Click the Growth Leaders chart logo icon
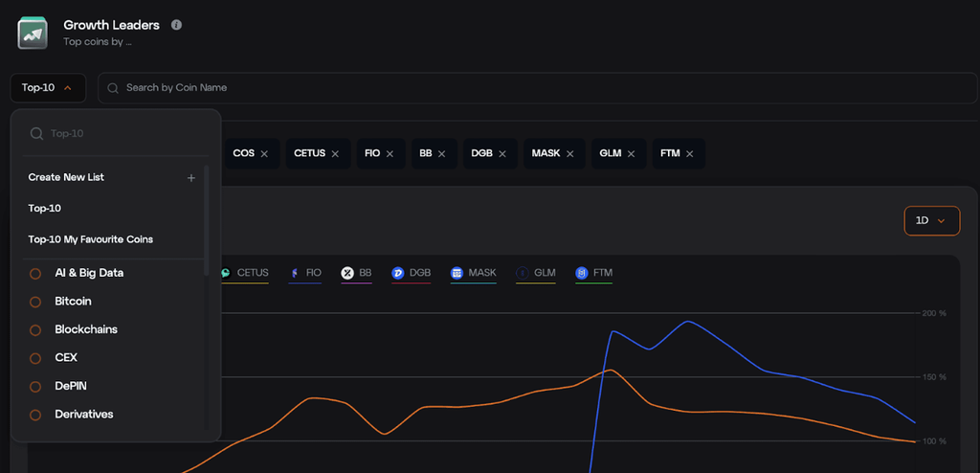This screenshot has width=980, height=473. click(x=33, y=34)
